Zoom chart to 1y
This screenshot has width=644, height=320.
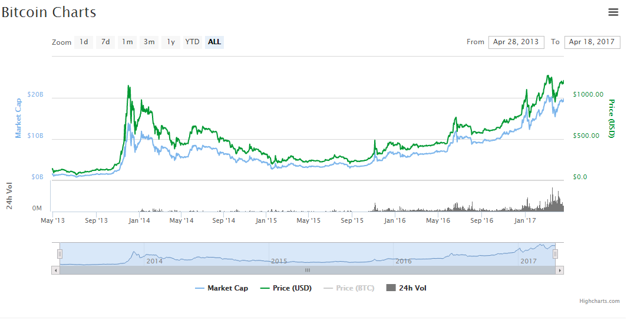171,42
